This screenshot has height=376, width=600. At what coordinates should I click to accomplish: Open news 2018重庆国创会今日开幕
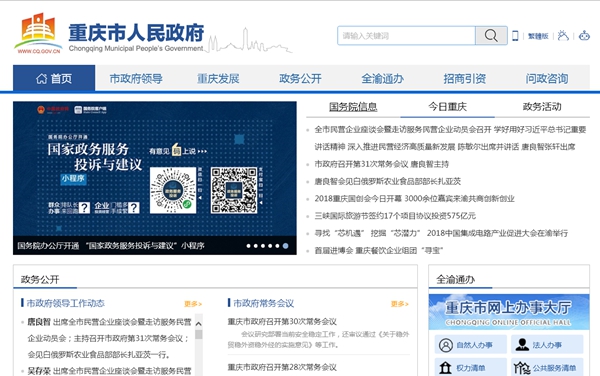[414, 199]
